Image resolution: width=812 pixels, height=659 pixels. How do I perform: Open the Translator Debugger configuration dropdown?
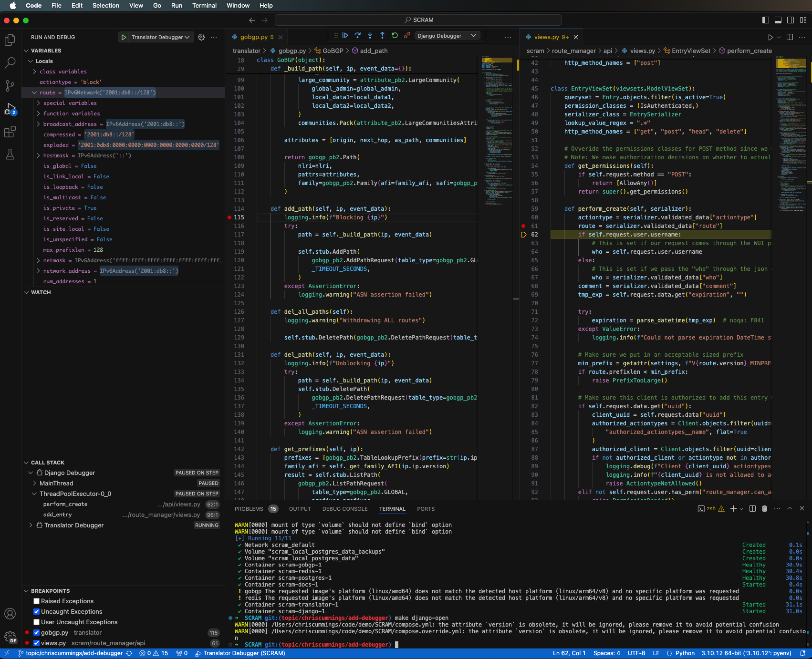[x=160, y=37]
